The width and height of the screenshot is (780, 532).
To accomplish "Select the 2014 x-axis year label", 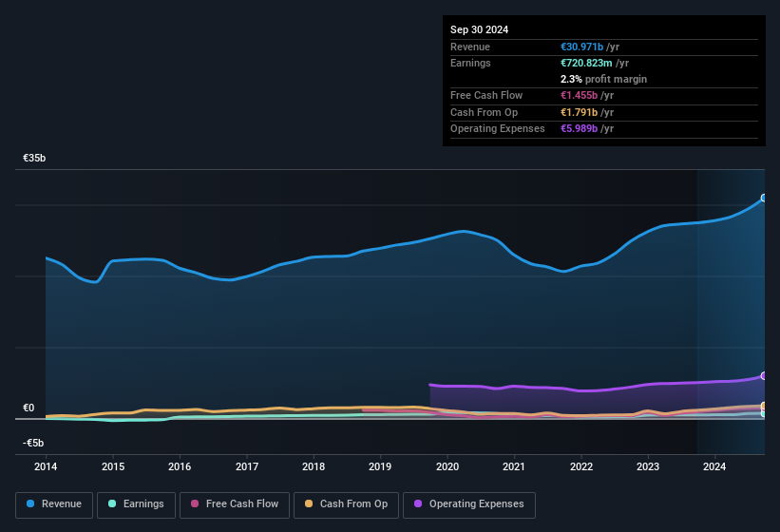I will (x=46, y=466).
